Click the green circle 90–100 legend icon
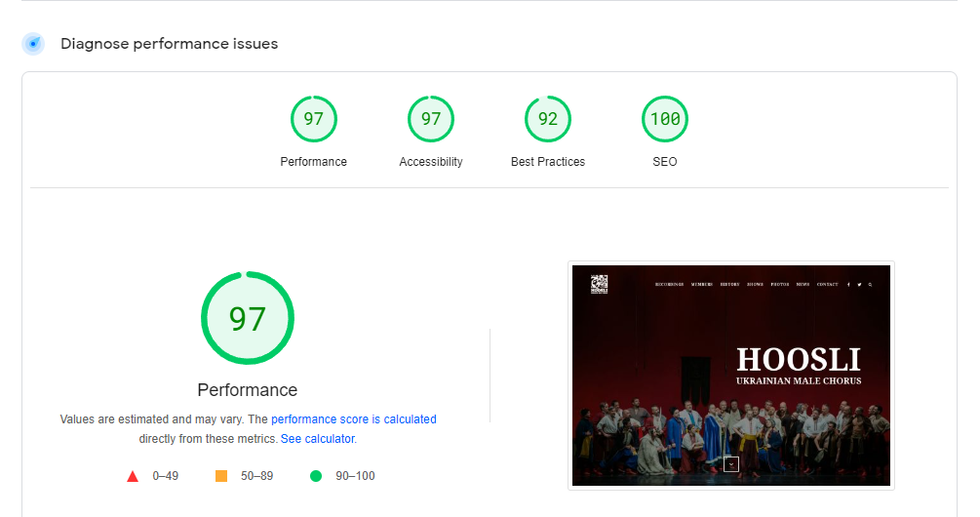Image resolution: width=980 pixels, height=517 pixels. tap(315, 476)
